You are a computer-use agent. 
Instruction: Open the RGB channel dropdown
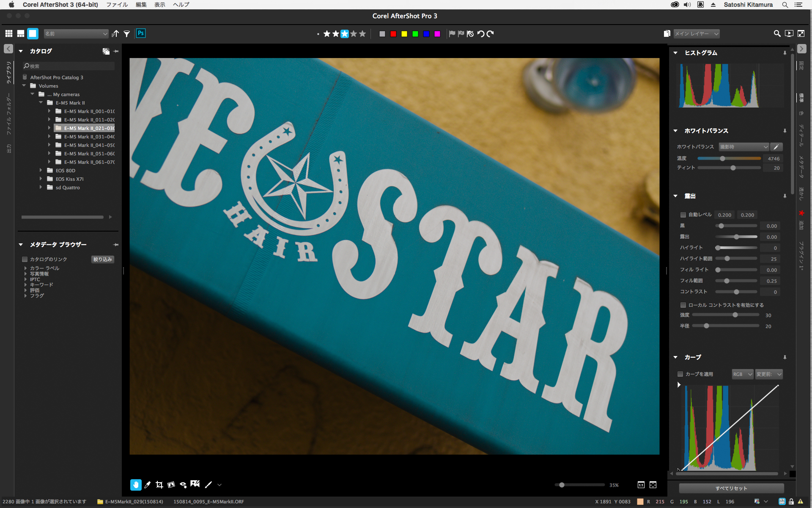[x=742, y=374]
